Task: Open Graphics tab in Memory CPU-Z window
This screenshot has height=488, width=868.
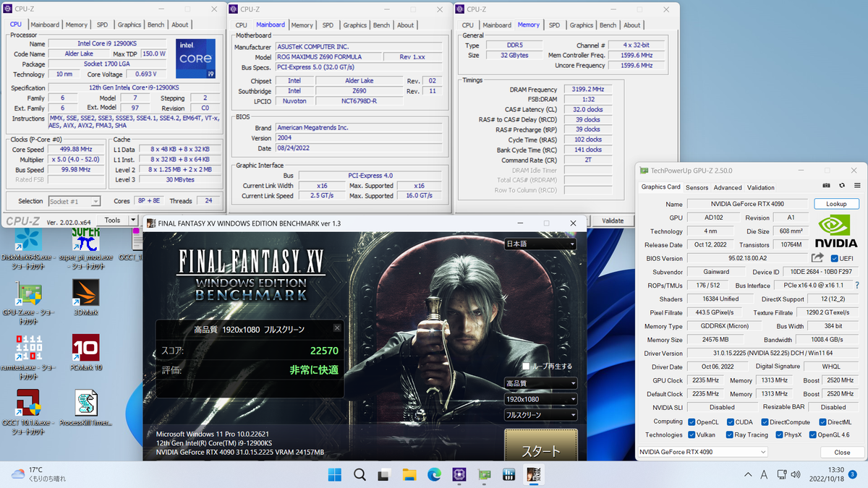Action: click(x=581, y=25)
